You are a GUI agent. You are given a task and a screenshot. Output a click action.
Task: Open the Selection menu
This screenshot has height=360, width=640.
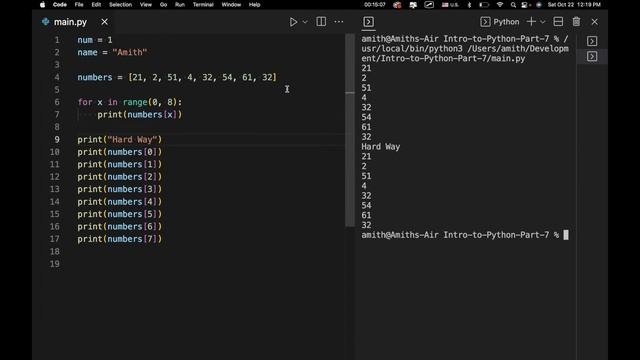click(x=120, y=4)
